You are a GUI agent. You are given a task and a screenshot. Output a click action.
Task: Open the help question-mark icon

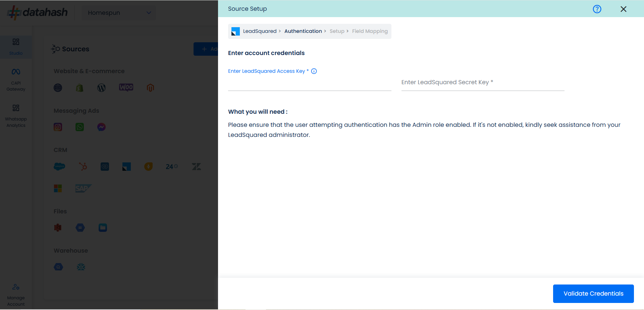pyautogui.click(x=597, y=9)
